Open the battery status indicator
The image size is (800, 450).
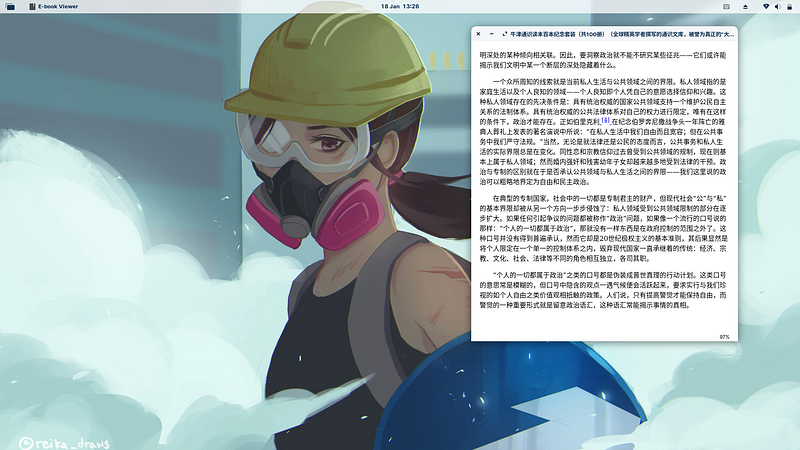789,7
